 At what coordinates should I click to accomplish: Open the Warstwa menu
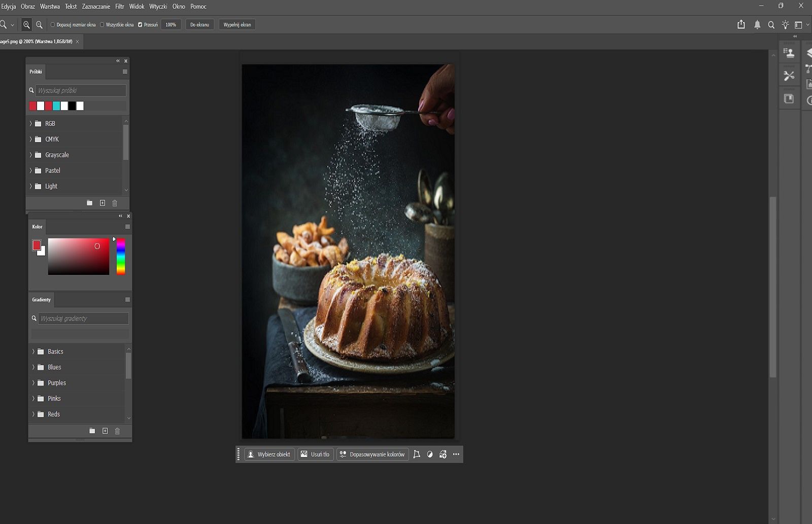pyautogui.click(x=50, y=7)
